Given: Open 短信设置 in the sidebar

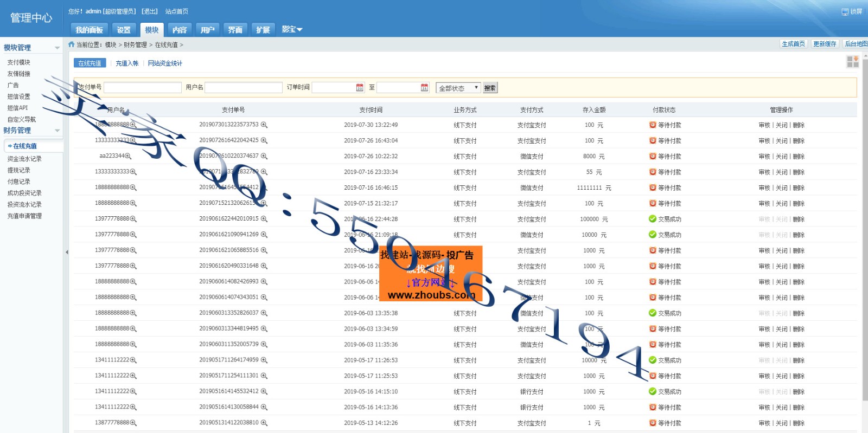Looking at the screenshot, I should [x=19, y=96].
